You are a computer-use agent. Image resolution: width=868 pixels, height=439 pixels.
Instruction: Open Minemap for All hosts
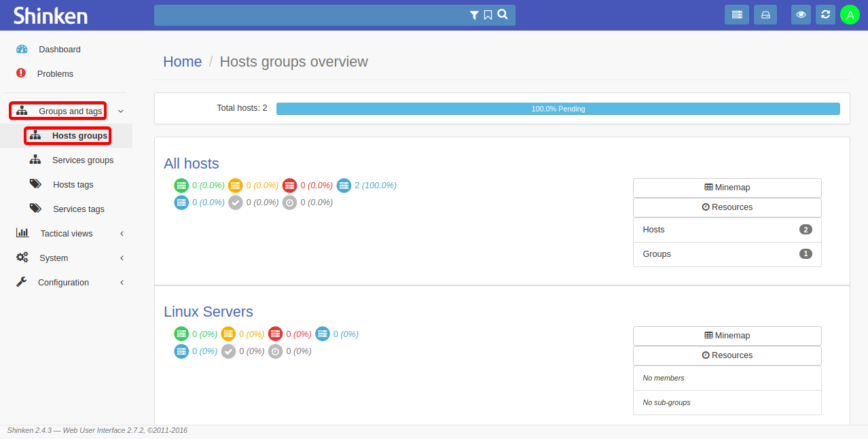pos(727,188)
